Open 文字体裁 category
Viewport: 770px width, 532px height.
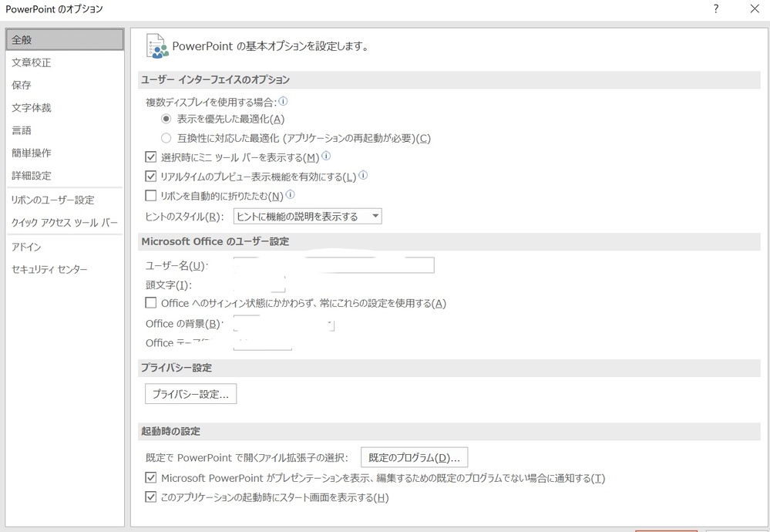pos(65,108)
